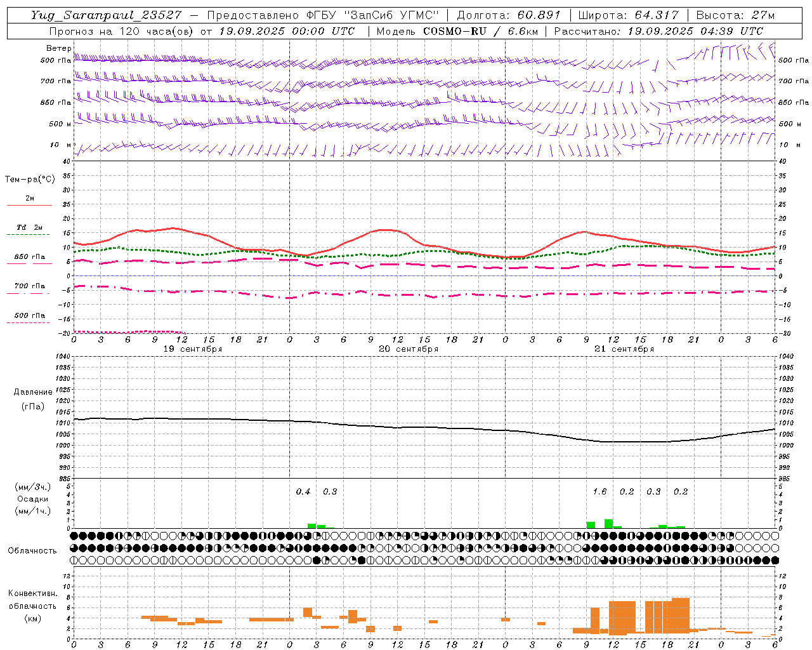Click the tallest green precipitation bar
This screenshot has width=812, height=650.
point(608,524)
